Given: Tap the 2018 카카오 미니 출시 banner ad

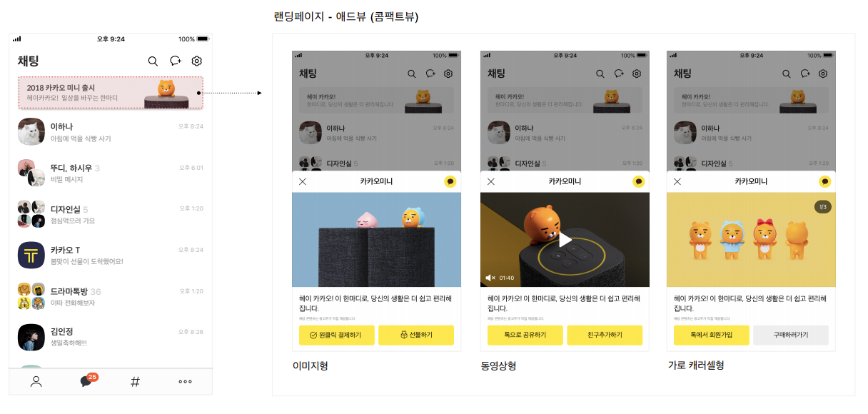Looking at the screenshot, I should click(111, 93).
